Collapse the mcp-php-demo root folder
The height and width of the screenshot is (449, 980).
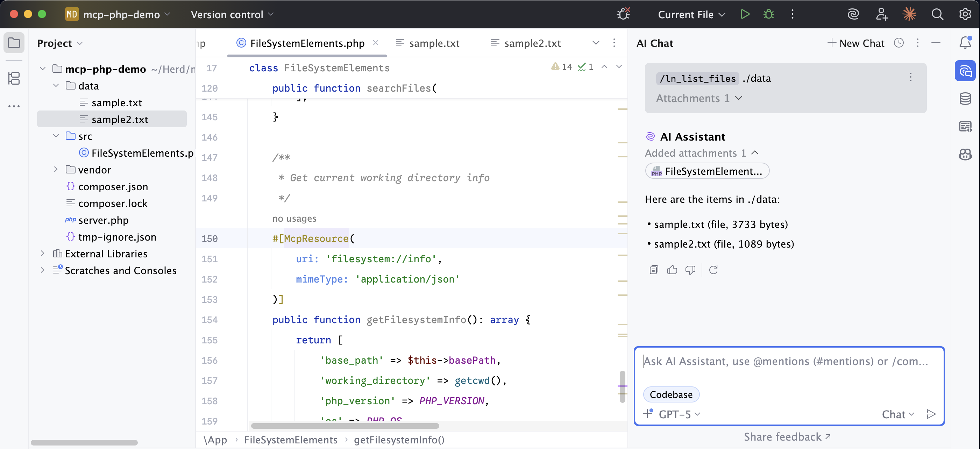point(43,69)
